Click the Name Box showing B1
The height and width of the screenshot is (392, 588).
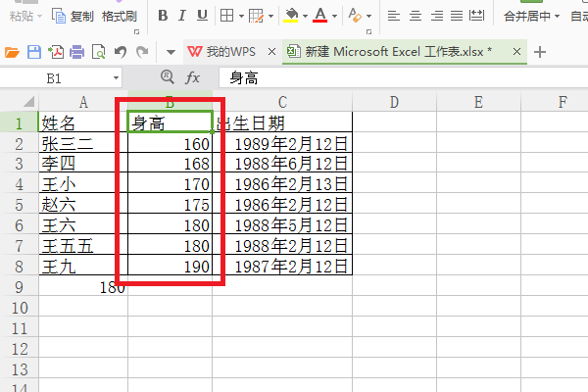54,78
